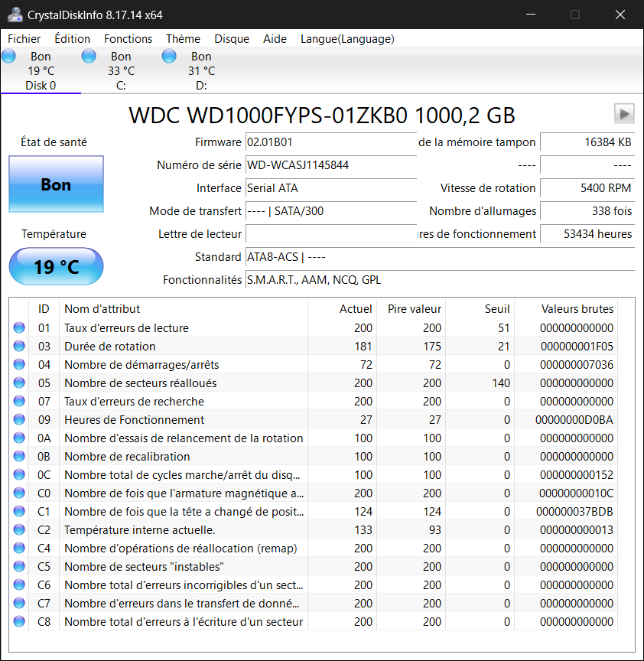Select Disk 0 status orb
644x661 pixels.
pyautogui.click(x=9, y=56)
